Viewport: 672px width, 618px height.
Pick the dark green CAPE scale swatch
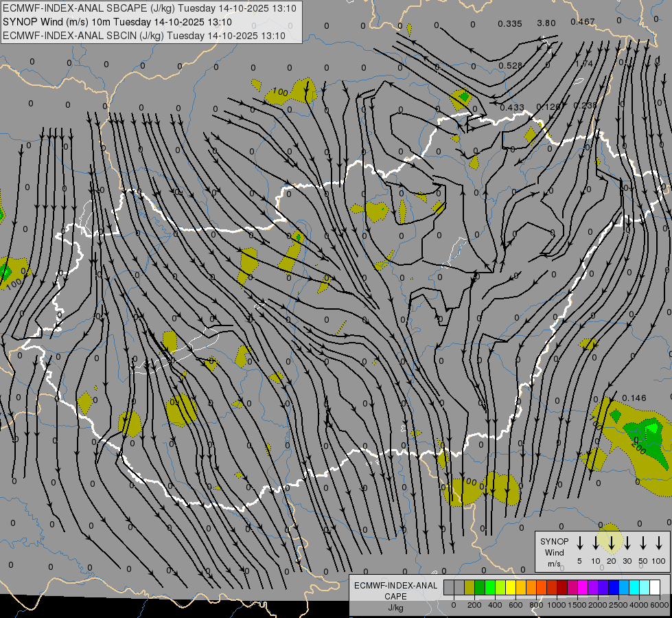click(x=480, y=587)
